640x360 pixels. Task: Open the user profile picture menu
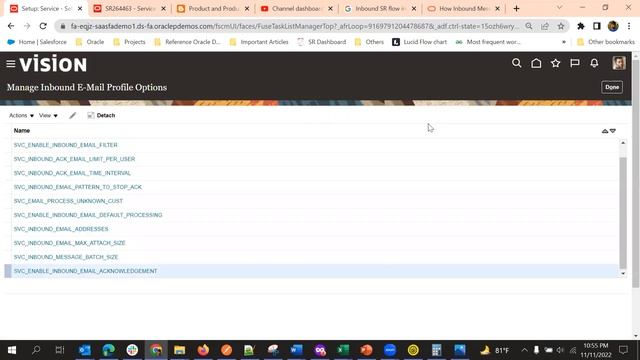[x=619, y=63]
